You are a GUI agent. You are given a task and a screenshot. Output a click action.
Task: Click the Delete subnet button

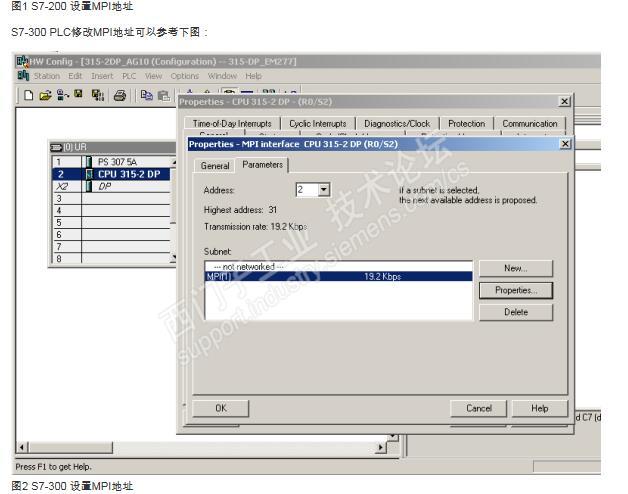[516, 312]
